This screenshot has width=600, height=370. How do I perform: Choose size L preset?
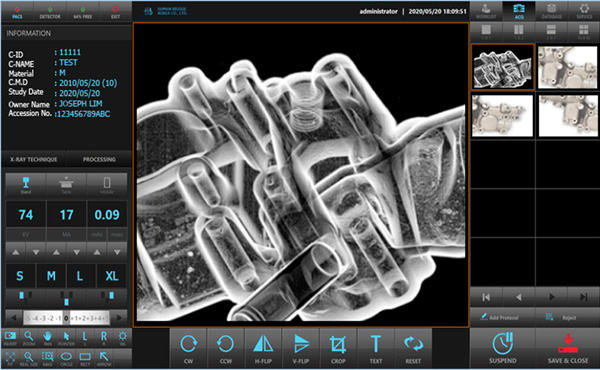[x=80, y=276]
